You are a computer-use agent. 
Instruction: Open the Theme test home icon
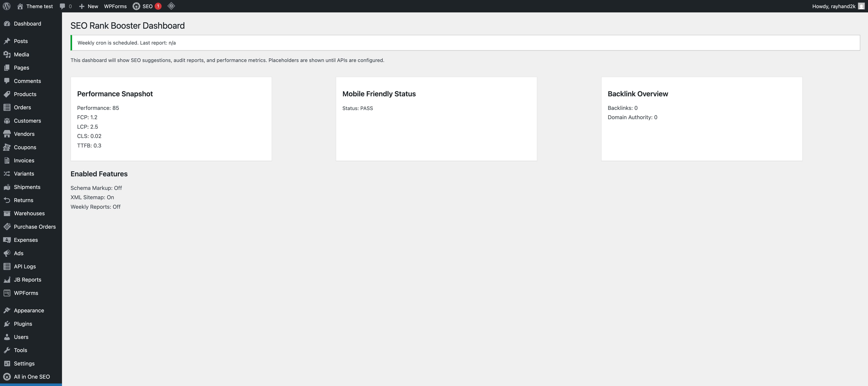click(20, 6)
